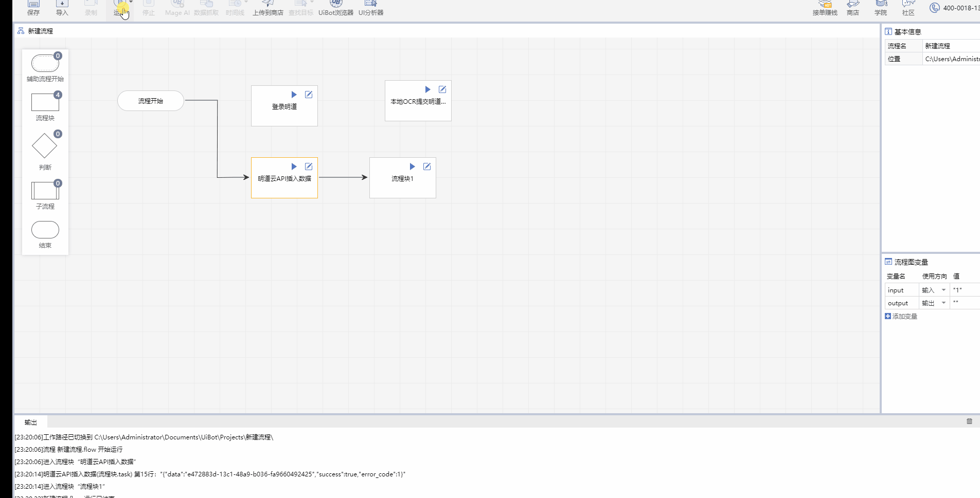The height and width of the screenshot is (498, 980).
Task: Click the 导入 (Import) toolbar button
Action: (62, 8)
